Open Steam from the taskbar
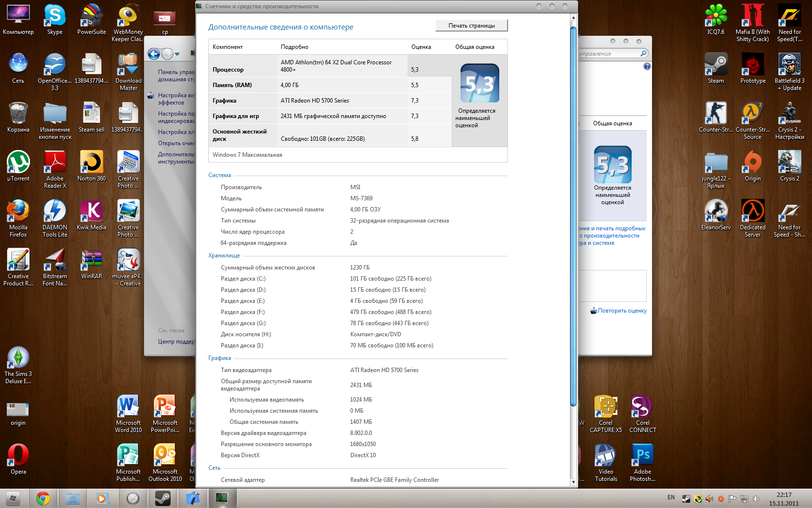 point(162,498)
